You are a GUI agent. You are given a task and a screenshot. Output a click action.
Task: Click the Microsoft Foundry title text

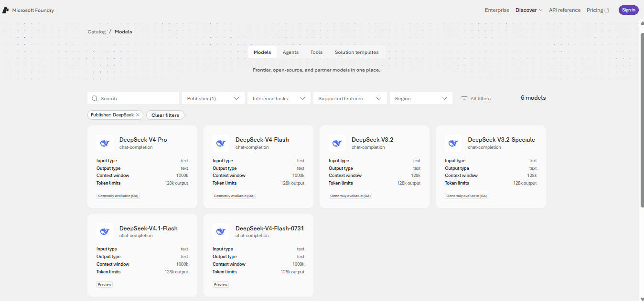33,10
